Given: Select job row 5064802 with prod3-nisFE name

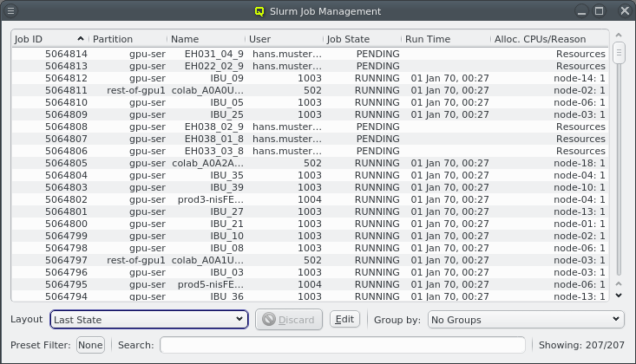Looking at the screenshot, I should pos(310,200).
